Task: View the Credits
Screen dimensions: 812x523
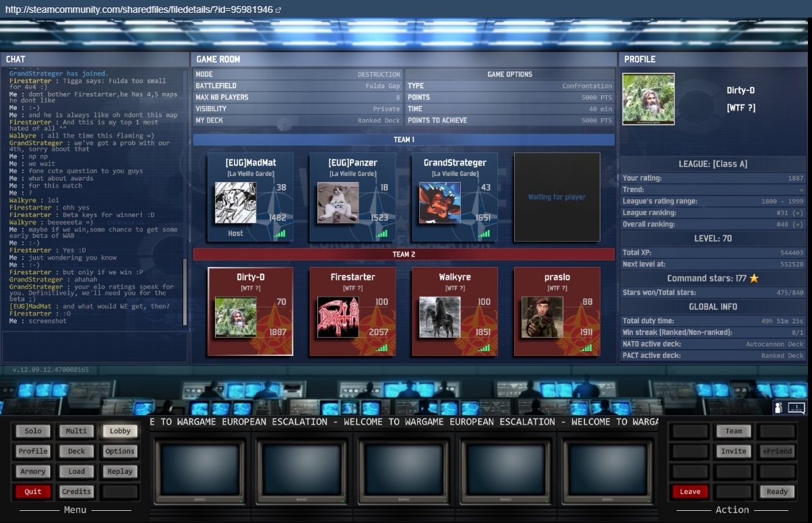Action: point(76,491)
